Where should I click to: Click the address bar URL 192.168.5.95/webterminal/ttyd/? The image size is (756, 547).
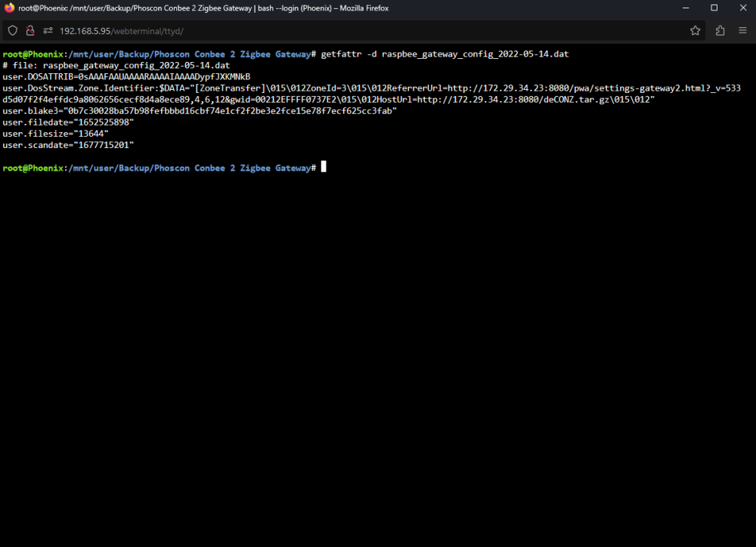[x=122, y=31]
